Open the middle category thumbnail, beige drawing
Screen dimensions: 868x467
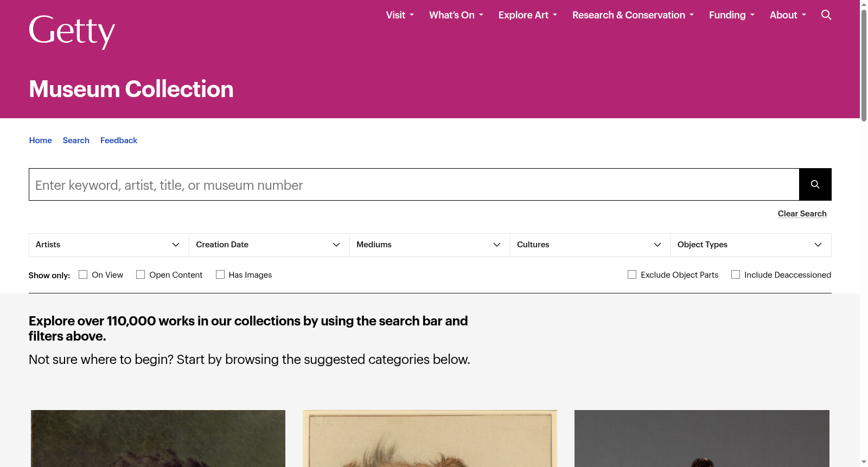430,438
